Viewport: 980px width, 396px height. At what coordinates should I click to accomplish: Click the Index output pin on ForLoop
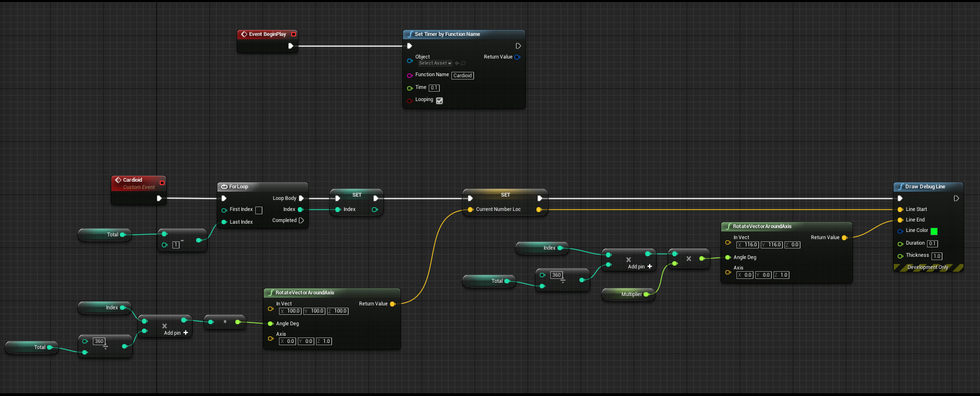tap(301, 209)
